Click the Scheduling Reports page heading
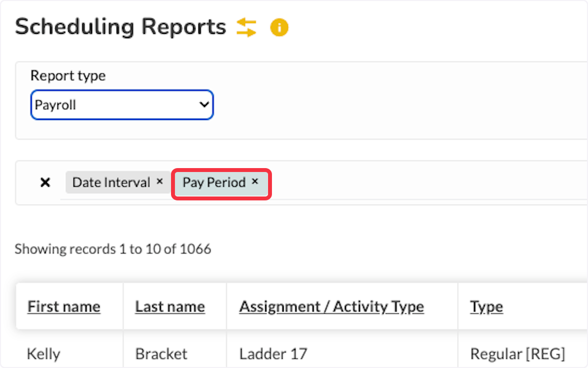This screenshot has width=588, height=368. point(121,27)
